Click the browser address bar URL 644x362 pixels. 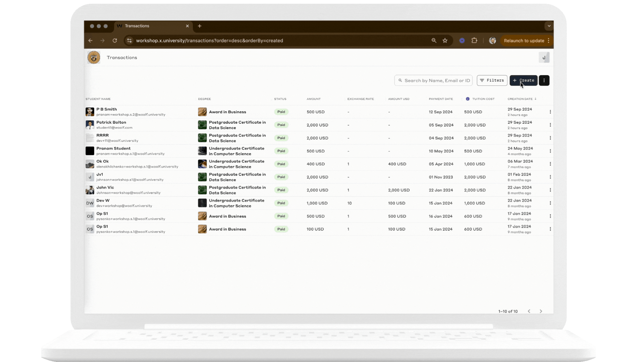coord(210,41)
